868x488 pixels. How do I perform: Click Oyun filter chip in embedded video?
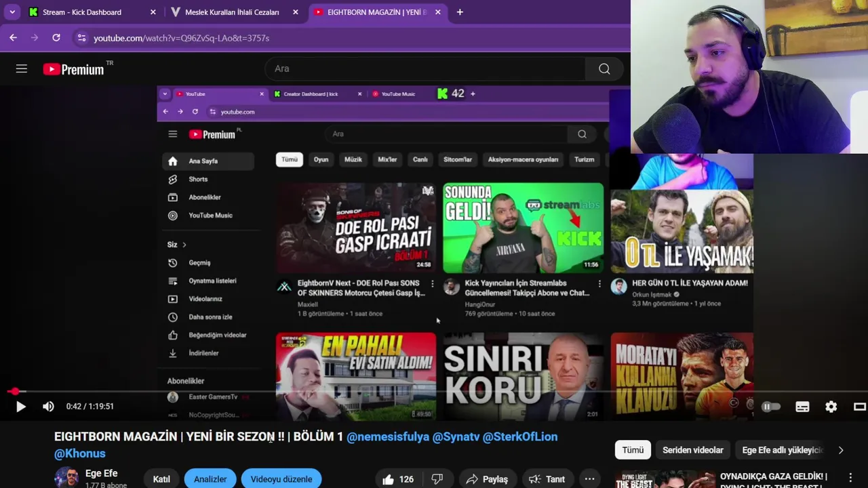click(x=321, y=159)
